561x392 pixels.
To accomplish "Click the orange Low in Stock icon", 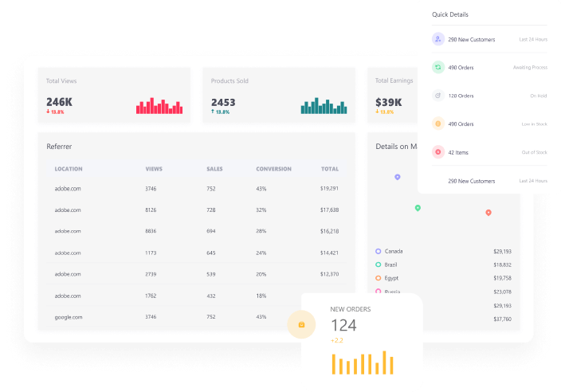I will [438, 124].
